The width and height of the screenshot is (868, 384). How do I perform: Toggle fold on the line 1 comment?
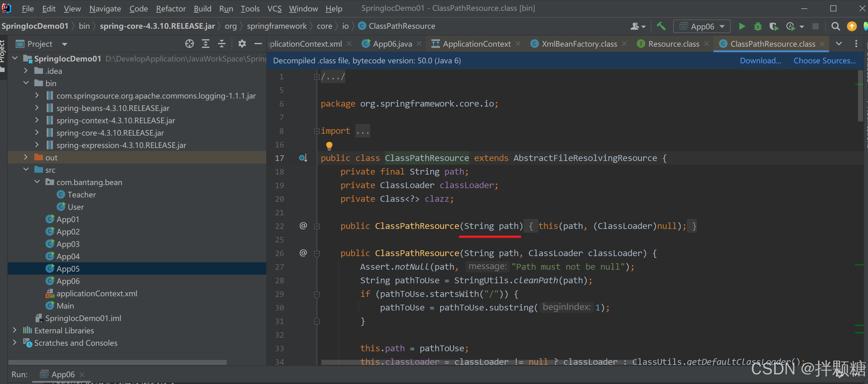click(x=317, y=77)
